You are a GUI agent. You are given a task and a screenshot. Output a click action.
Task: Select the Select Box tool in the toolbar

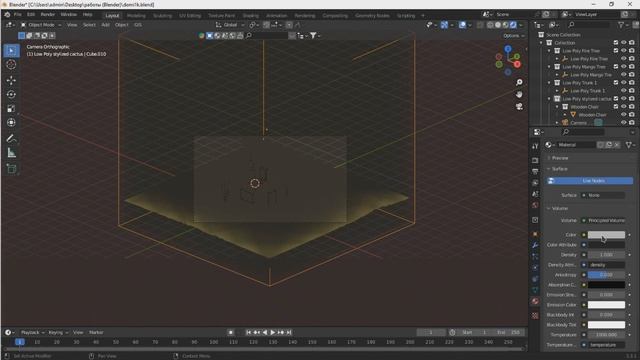(x=11, y=51)
